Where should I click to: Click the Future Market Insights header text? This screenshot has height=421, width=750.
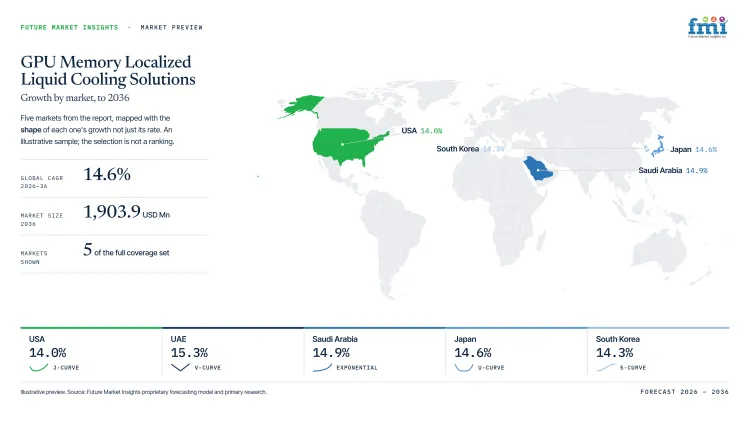pyautogui.click(x=69, y=27)
